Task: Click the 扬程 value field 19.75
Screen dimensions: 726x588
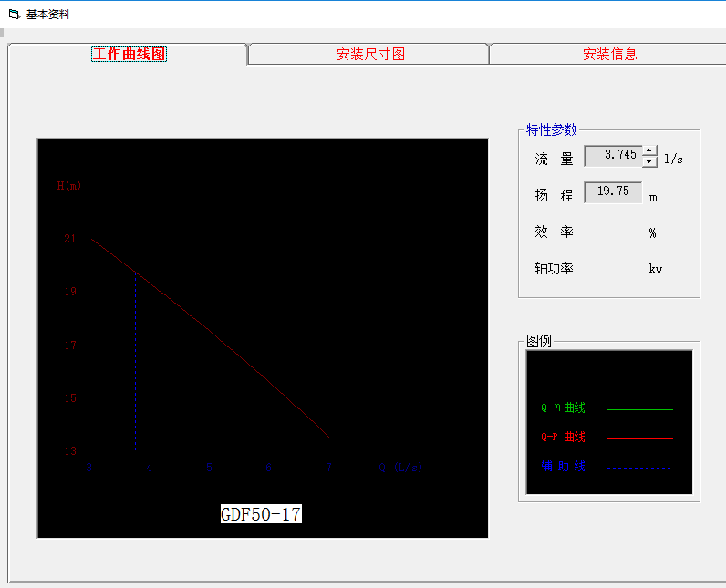Action: point(613,192)
